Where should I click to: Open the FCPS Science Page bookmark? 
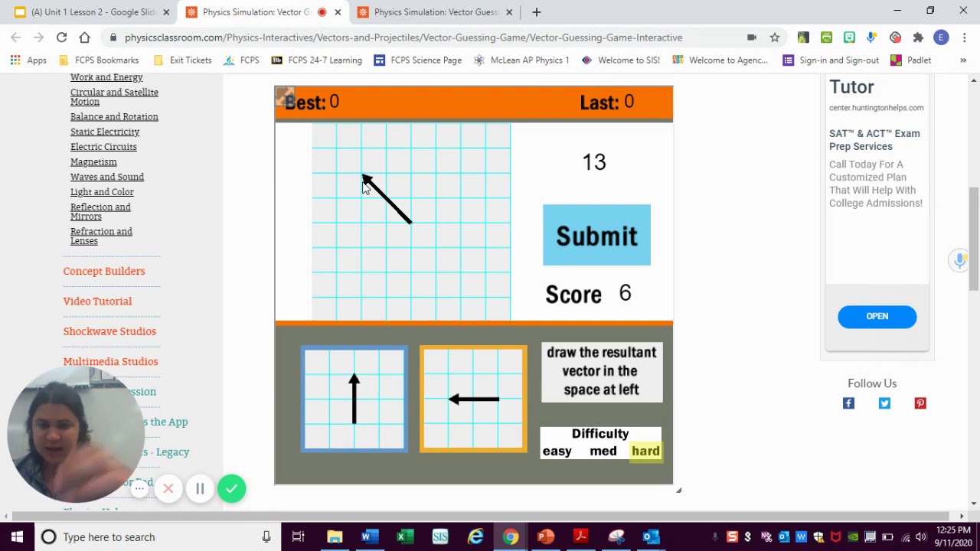coord(417,60)
